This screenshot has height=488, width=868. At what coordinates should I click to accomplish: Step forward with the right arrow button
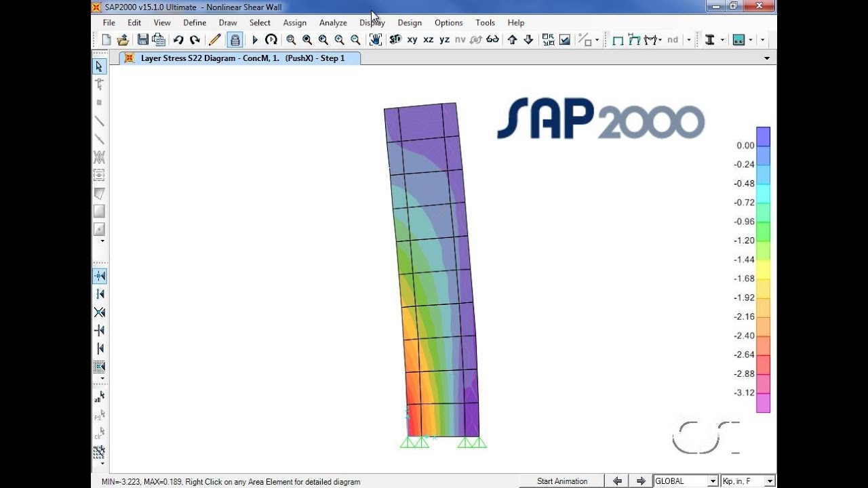640,481
